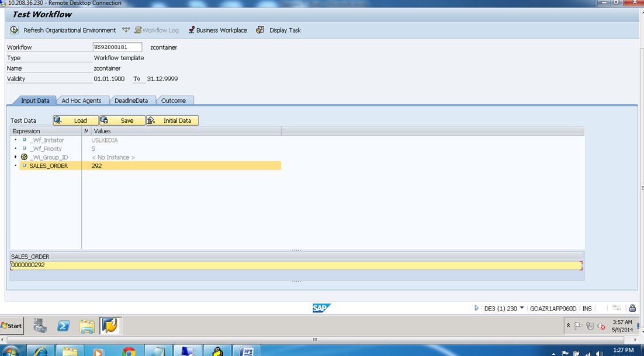
Task: Click the Display Task icon
Action: [259, 30]
